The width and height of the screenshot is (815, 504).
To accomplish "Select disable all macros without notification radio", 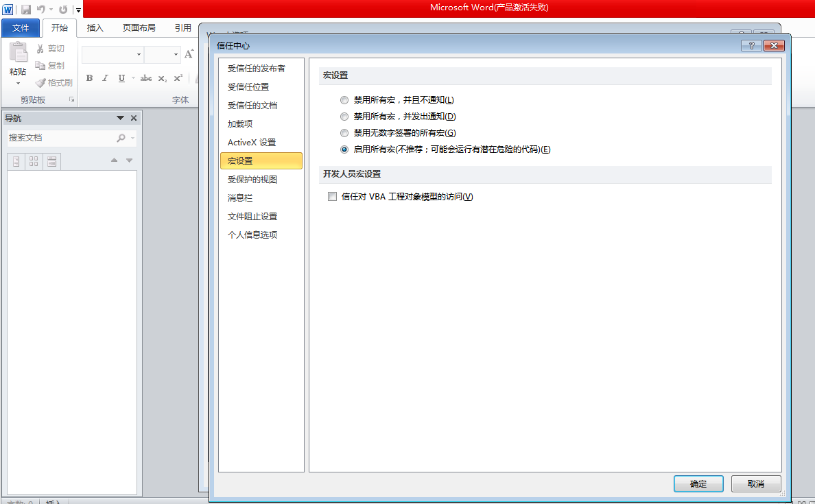I will pos(344,99).
